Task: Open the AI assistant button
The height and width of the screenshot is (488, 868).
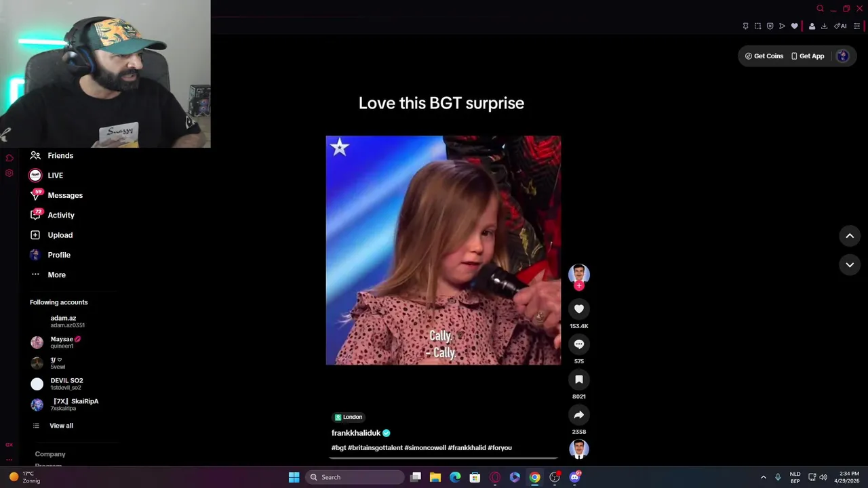Action: [840, 26]
